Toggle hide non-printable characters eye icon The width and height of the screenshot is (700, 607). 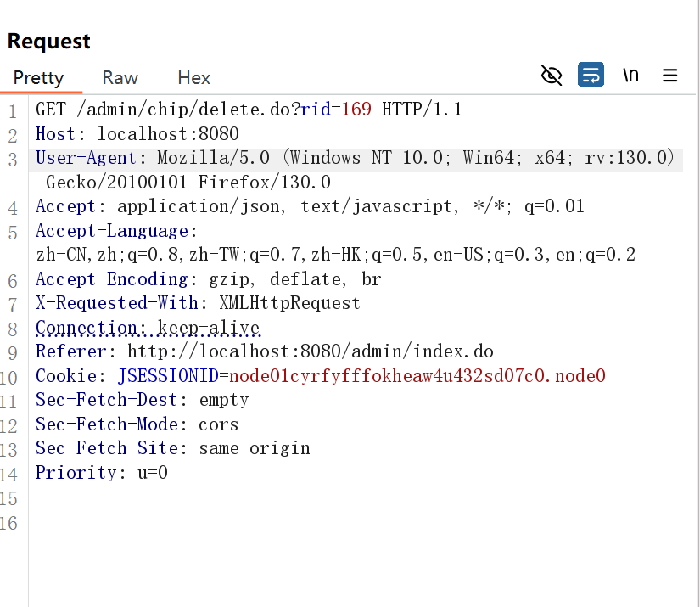tap(552, 75)
